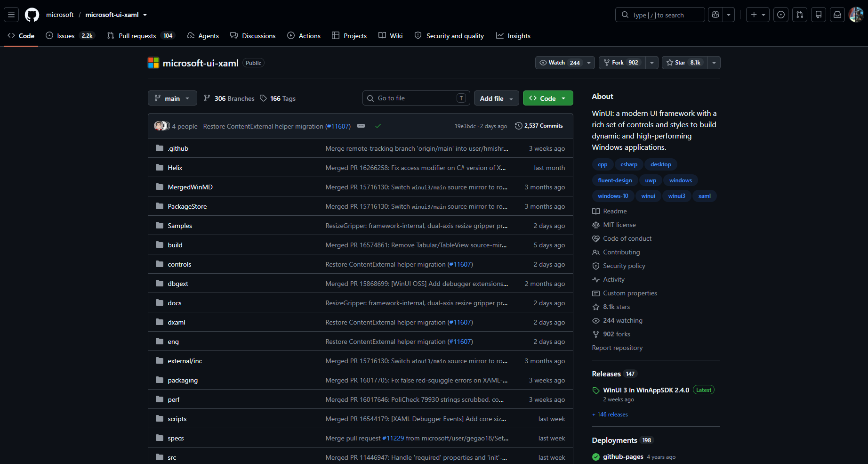Expand the repository switcher dropdown next to microsoft-ui-xaml
The height and width of the screenshot is (464, 868).
(145, 15)
